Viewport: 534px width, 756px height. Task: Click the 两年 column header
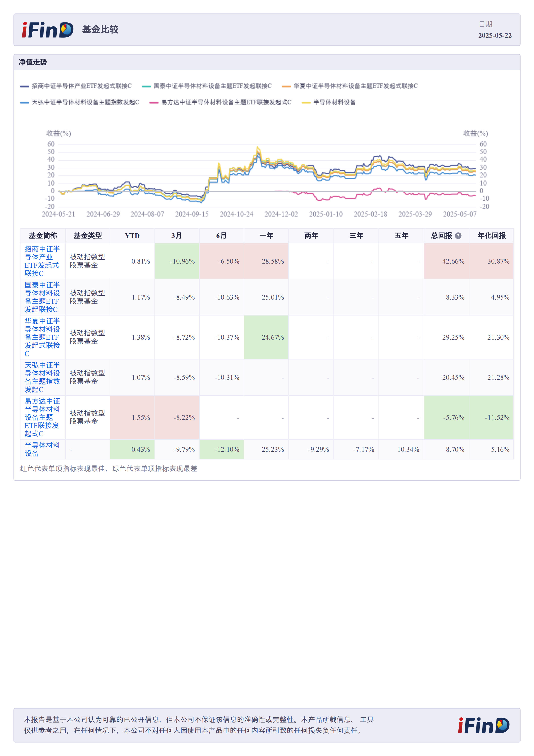coord(311,236)
